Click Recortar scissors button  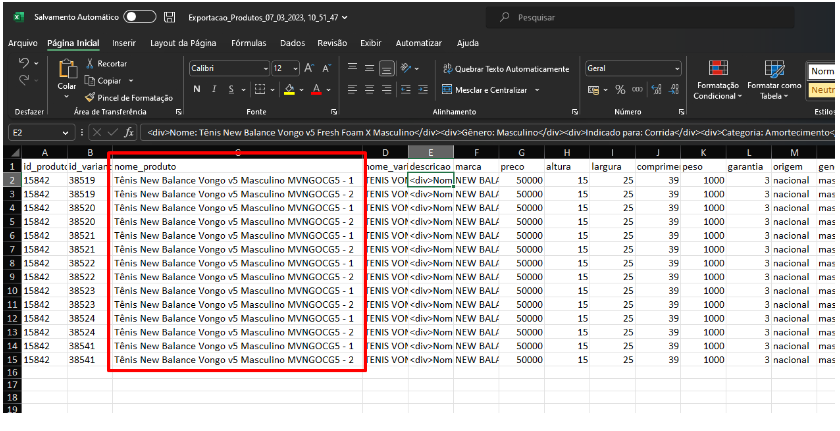(106, 64)
